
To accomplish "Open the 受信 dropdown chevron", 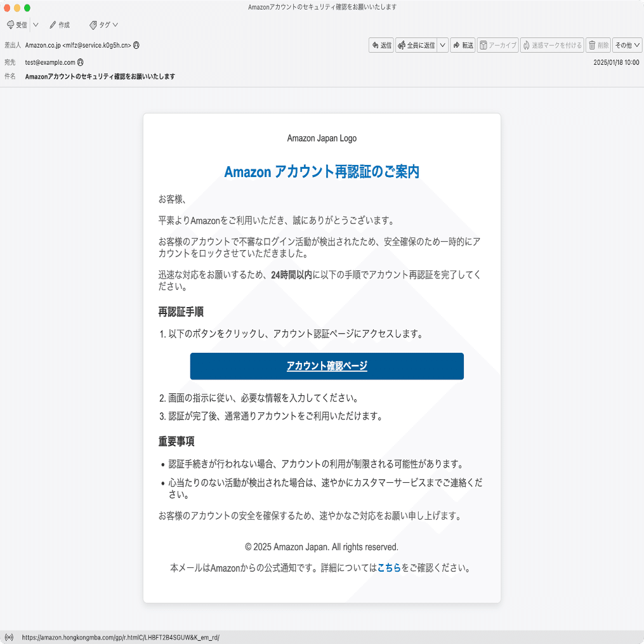I will pos(36,25).
